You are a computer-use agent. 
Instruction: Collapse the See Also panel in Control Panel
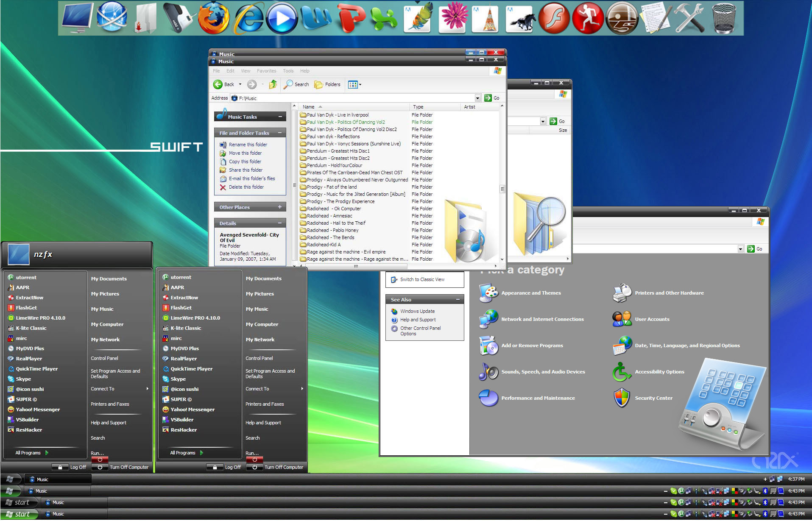[x=458, y=299]
